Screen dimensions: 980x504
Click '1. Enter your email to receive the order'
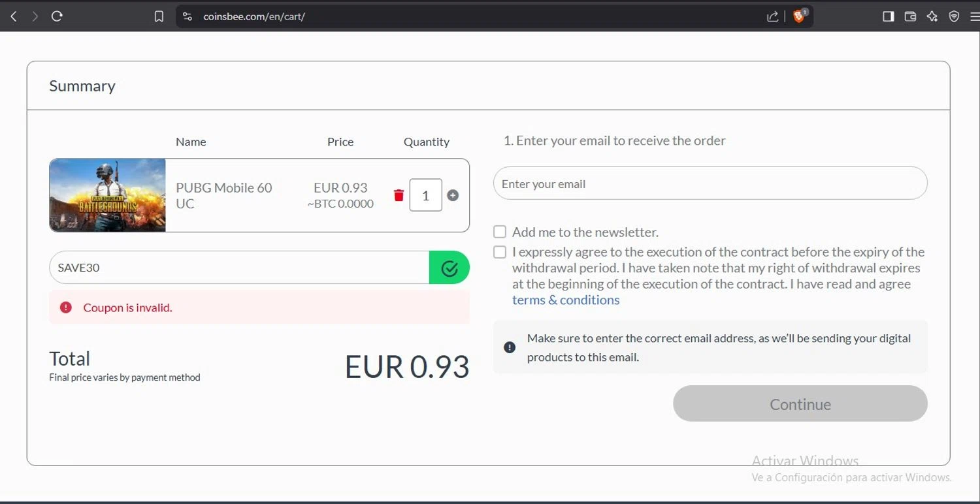coord(614,140)
